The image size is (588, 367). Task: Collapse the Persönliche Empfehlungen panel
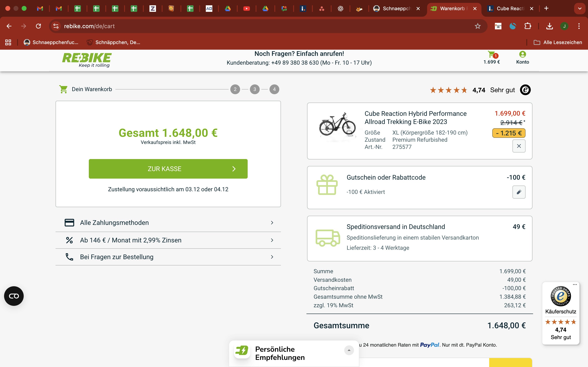(349, 350)
